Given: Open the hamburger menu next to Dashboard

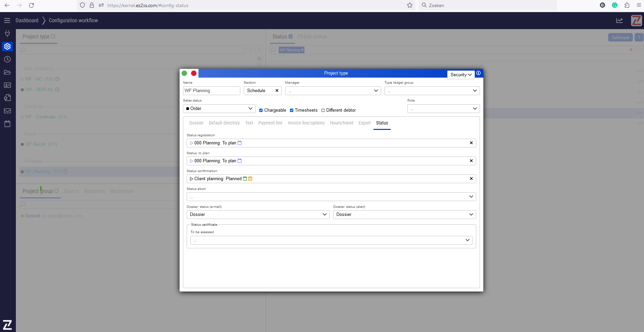Looking at the screenshot, I should [x=7, y=21].
